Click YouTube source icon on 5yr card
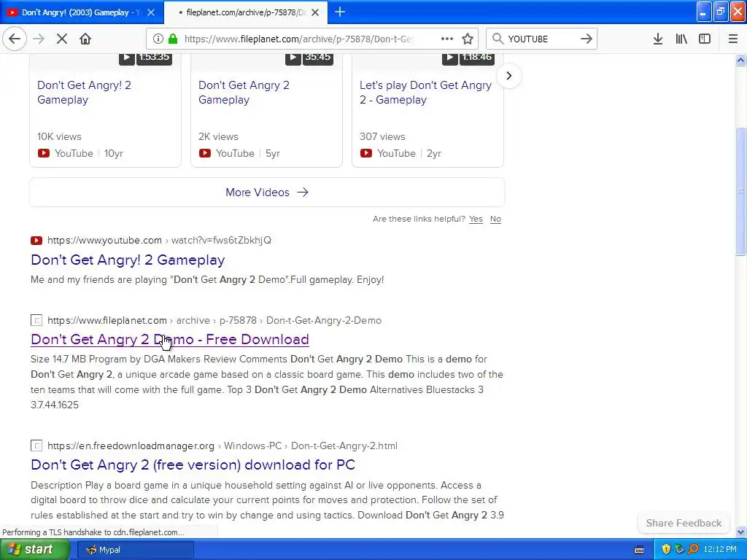This screenshot has width=747, height=560. pos(205,153)
